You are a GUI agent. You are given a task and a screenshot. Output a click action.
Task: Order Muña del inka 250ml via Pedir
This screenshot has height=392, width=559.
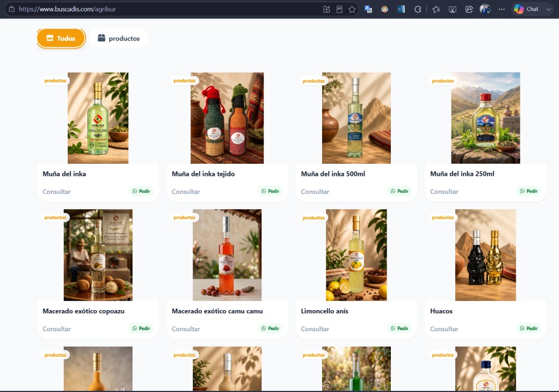(x=528, y=191)
